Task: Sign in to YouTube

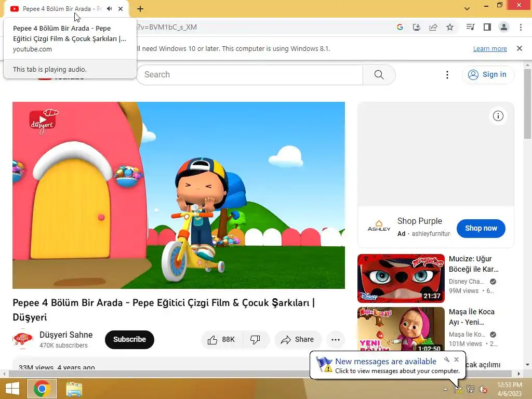Action: pyautogui.click(x=488, y=75)
